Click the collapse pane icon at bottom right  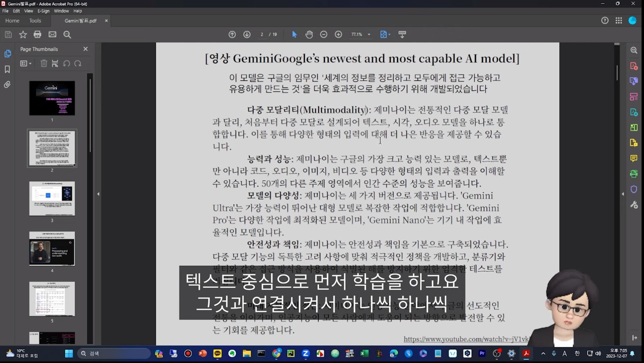(634, 338)
